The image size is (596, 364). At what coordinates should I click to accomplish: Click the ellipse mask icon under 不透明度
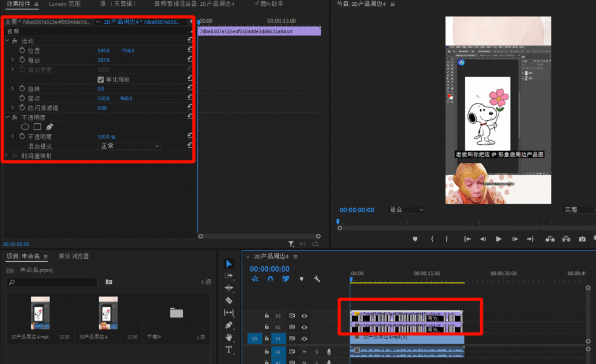point(25,126)
